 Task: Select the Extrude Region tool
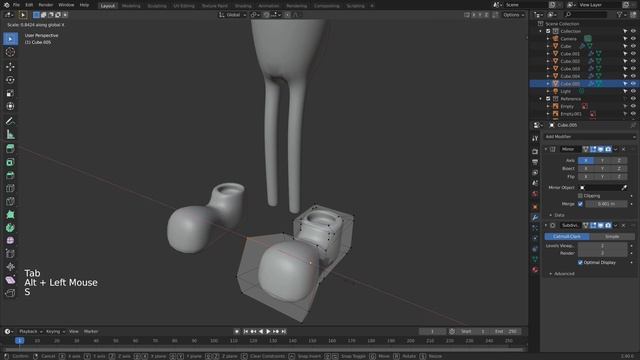10,149
